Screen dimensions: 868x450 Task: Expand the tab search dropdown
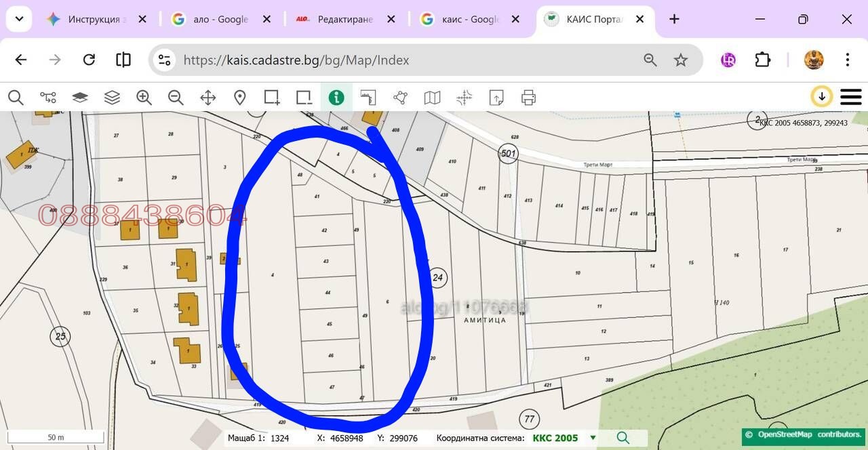(19, 20)
